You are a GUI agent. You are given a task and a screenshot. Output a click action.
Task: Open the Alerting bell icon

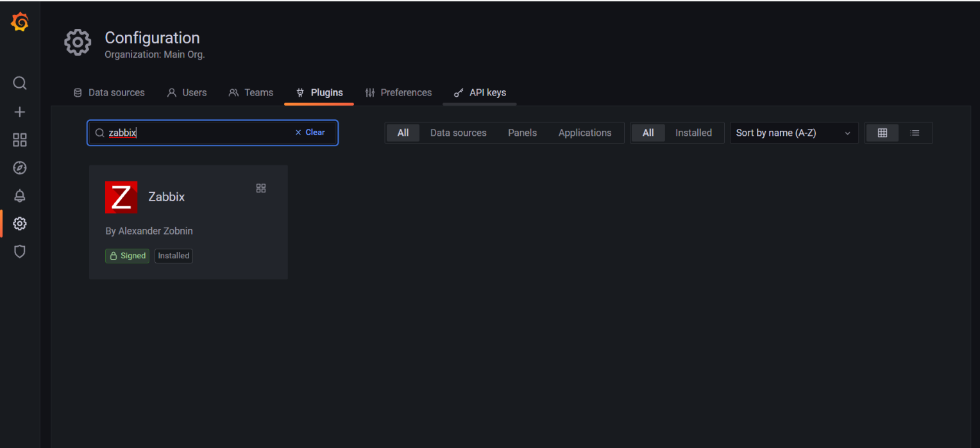point(20,196)
